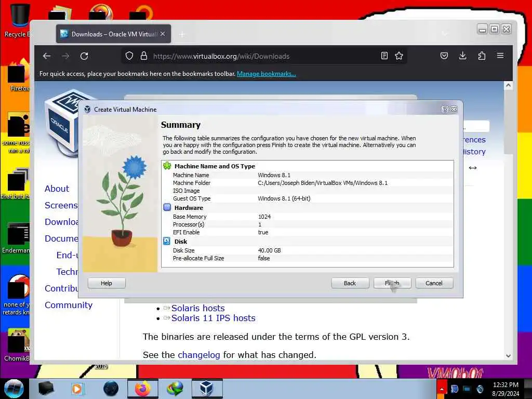The height and width of the screenshot is (399, 532).
Task: Click the page width toggle arrow on the webpage
Action: click(473, 168)
